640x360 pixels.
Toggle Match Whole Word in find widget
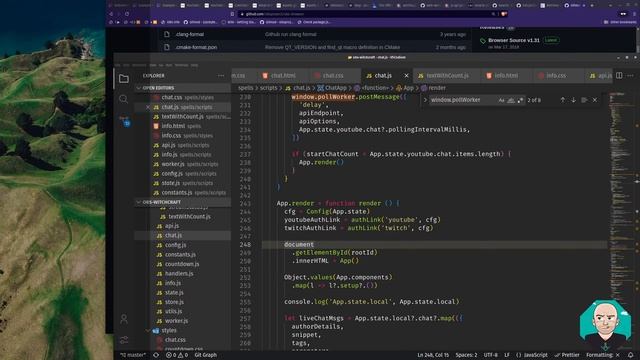511,100
